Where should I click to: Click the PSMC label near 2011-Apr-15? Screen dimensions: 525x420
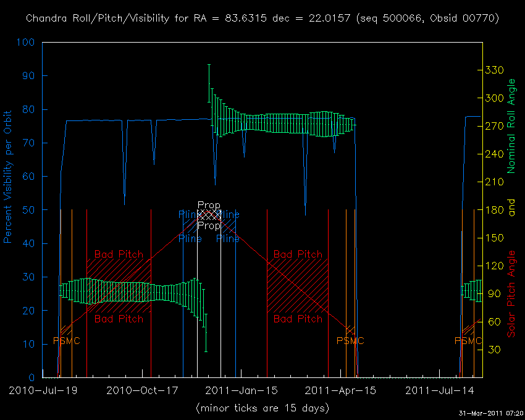coord(350,341)
